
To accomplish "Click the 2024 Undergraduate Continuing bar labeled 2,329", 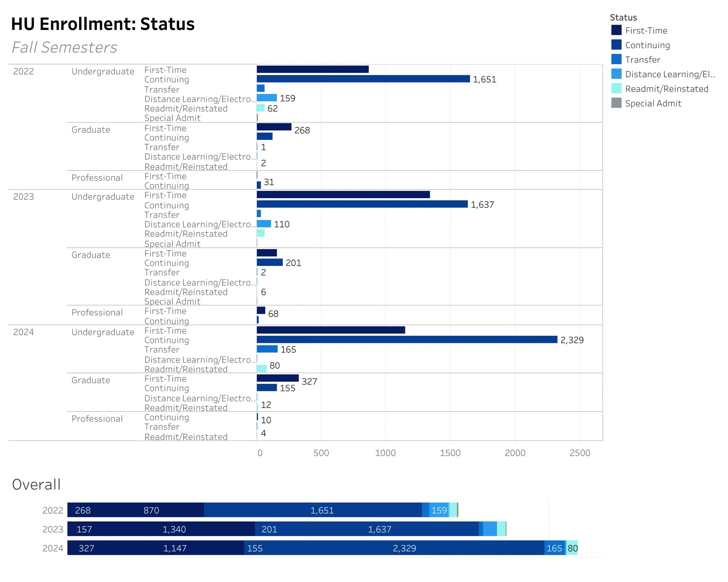I will pyautogui.click(x=406, y=339).
